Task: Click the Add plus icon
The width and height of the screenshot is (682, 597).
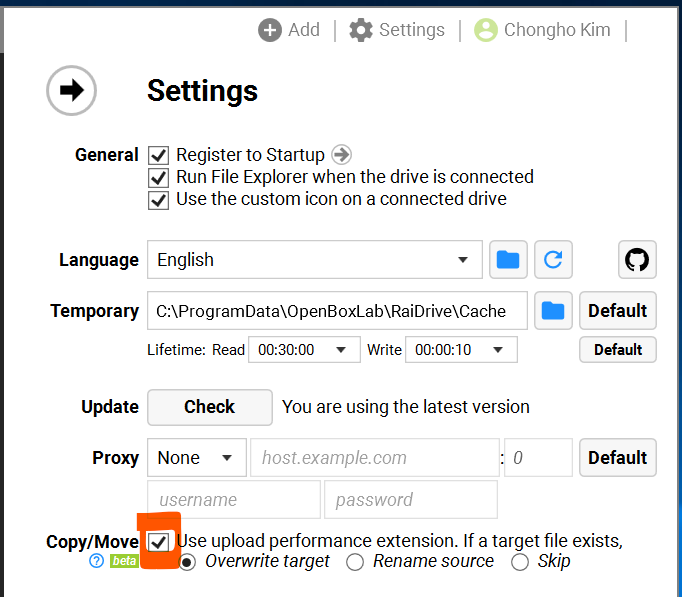Action: [270, 30]
